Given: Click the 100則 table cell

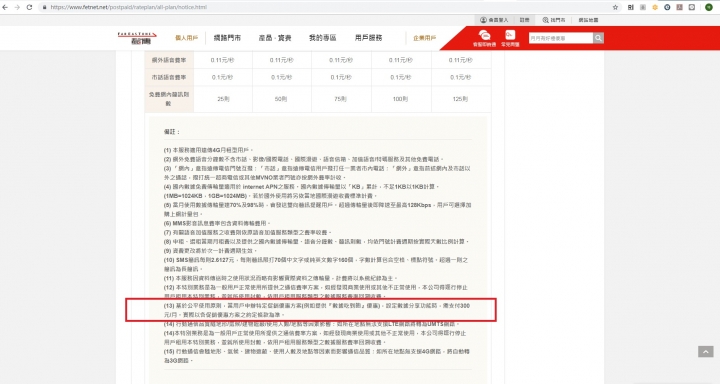Looking at the screenshot, I should coord(401,99).
